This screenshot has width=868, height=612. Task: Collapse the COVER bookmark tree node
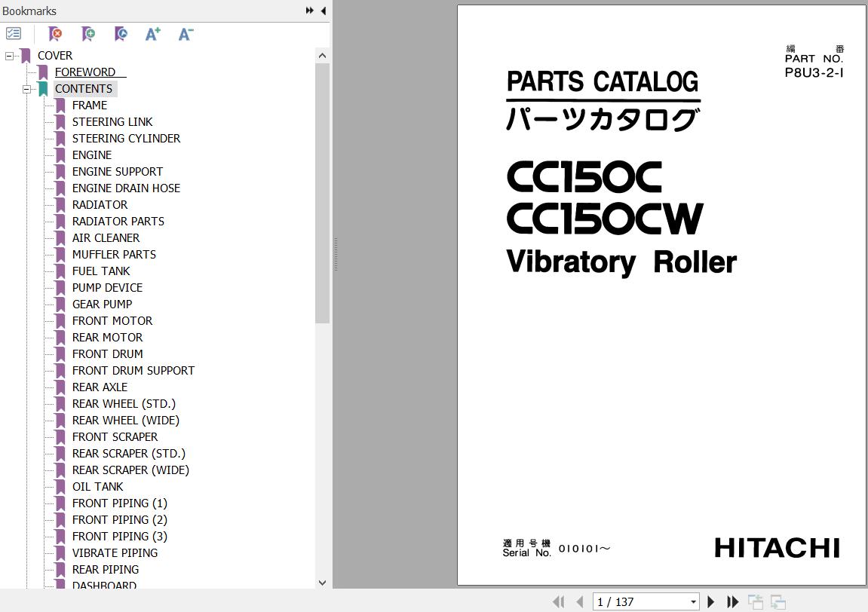[9, 56]
